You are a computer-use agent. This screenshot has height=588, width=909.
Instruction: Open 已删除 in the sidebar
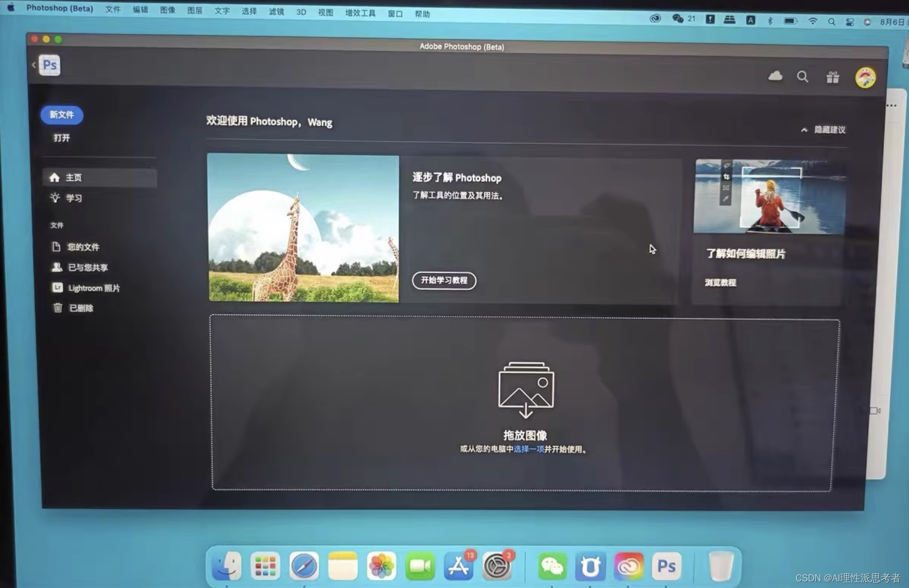[x=73, y=308]
